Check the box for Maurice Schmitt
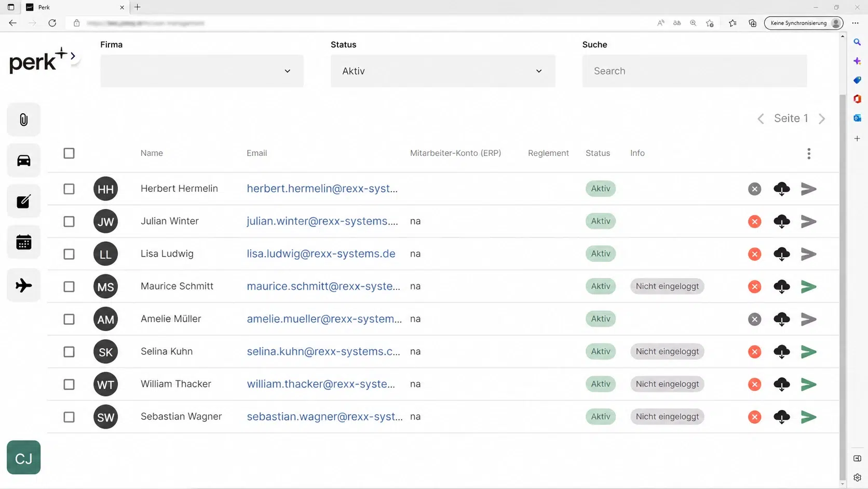The width and height of the screenshot is (868, 489). pyautogui.click(x=69, y=286)
